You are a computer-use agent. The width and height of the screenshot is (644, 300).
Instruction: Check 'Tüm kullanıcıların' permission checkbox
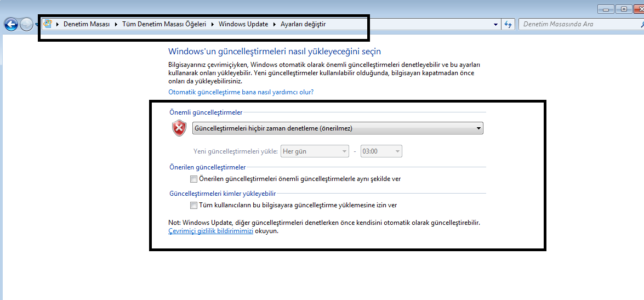tap(194, 205)
